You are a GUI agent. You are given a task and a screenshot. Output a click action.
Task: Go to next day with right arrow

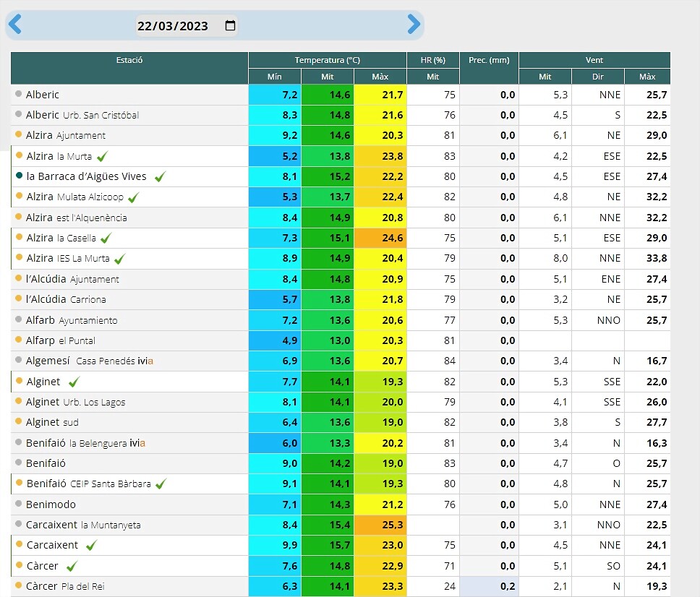tap(414, 24)
